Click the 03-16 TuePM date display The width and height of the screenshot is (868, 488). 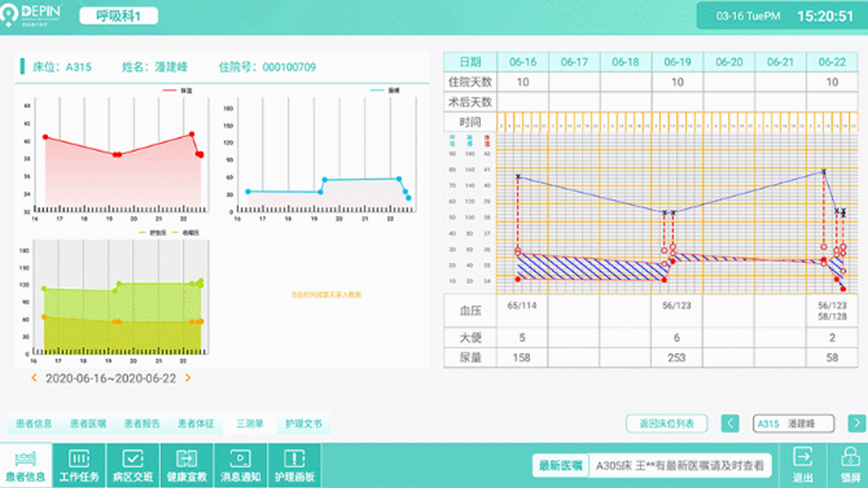pyautogui.click(x=748, y=16)
